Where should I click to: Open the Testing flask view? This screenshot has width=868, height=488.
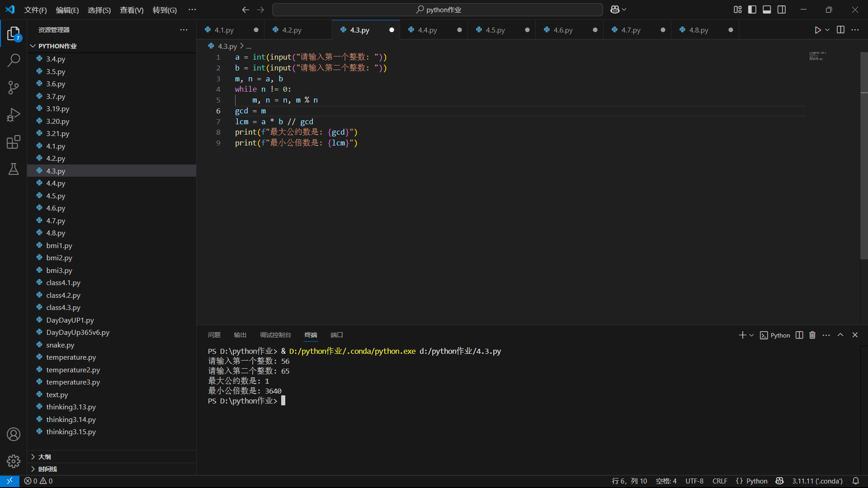[14, 169]
